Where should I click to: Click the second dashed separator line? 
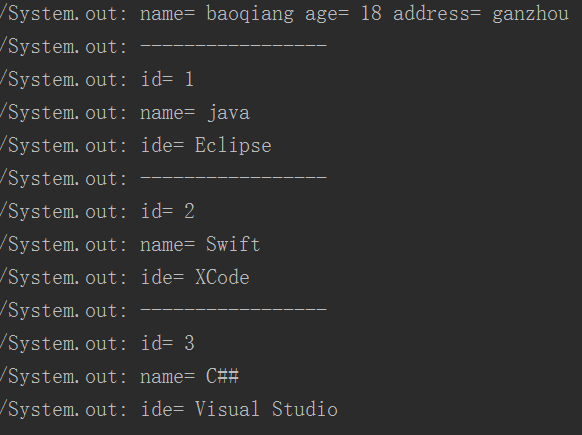click(x=163, y=179)
